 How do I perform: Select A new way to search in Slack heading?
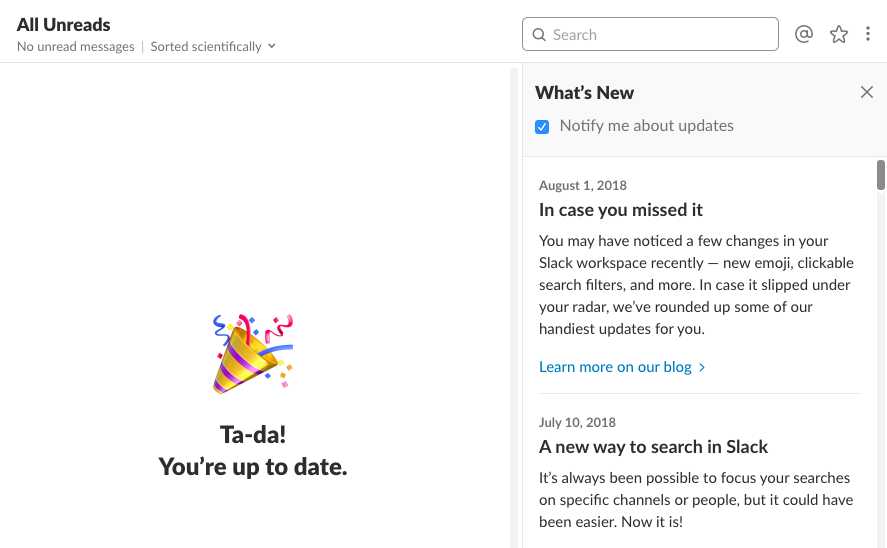point(653,447)
